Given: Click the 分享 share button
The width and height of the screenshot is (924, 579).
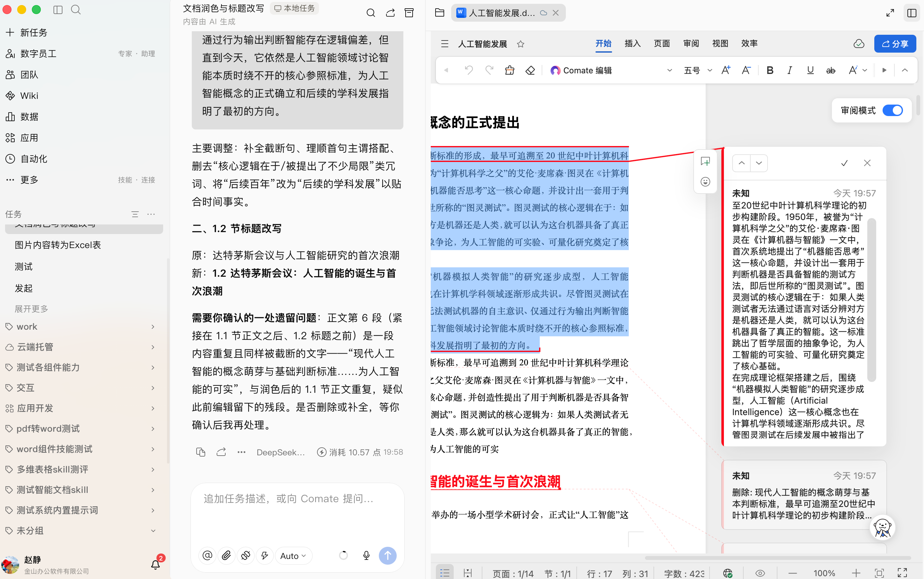Looking at the screenshot, I should pos(895,44).
